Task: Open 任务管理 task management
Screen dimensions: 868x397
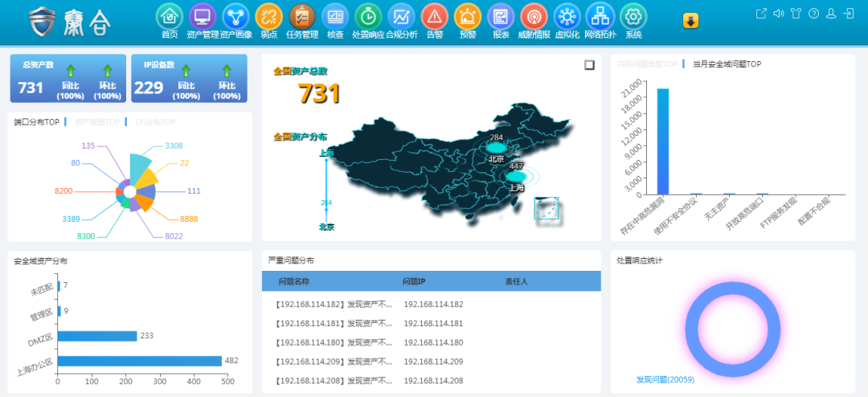Action: click(302, 16)
